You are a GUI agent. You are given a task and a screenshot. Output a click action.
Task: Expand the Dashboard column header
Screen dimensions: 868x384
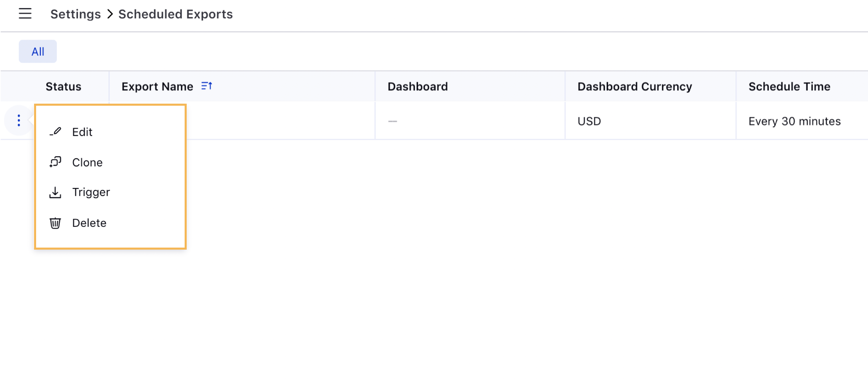[418, 86]
